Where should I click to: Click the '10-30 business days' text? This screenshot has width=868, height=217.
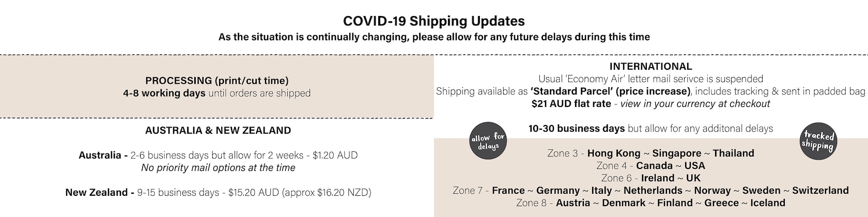coord(577,129)
